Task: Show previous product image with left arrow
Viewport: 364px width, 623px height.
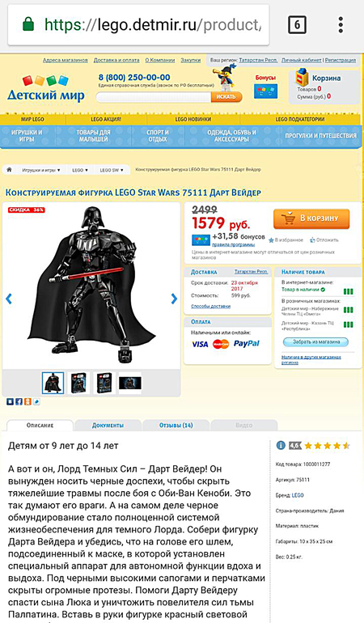Action: point(9,299)
